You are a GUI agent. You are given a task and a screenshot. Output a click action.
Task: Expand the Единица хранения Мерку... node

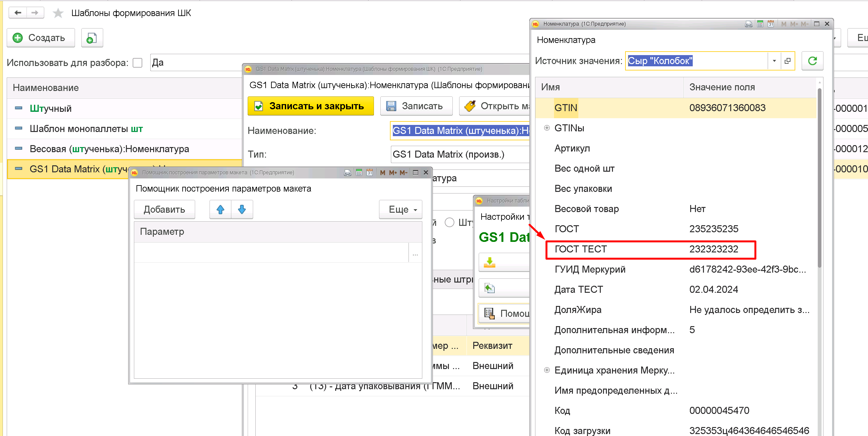click(x=547, y=370)
